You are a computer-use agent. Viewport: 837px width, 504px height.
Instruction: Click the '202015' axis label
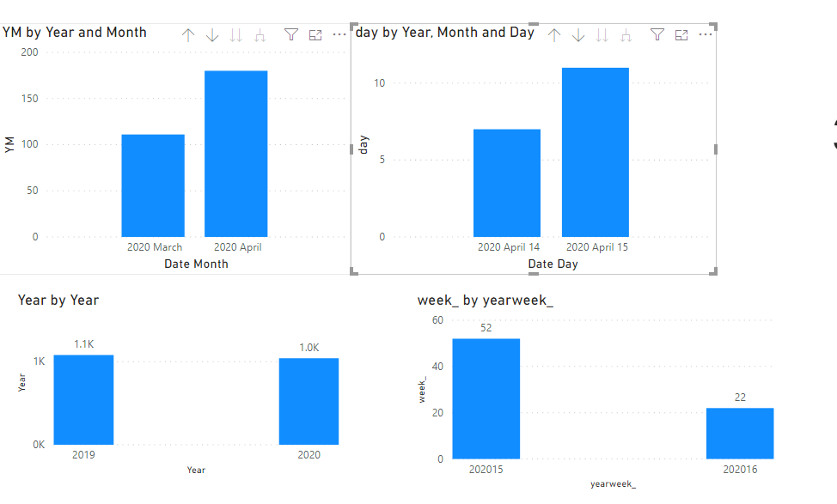(x=486, y=470)
